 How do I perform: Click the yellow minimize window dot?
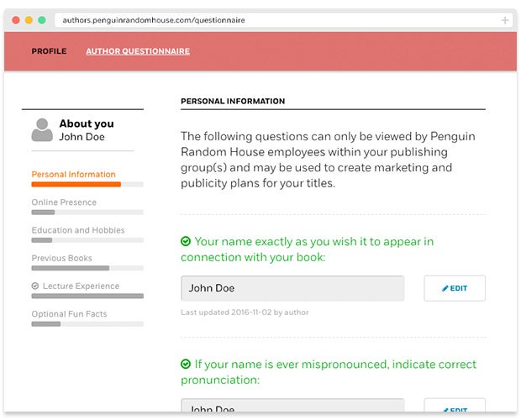coord(29,20)
